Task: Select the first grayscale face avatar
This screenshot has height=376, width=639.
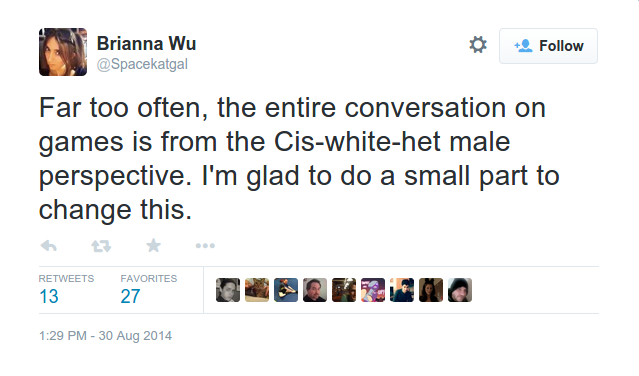Action: [228, 290]
